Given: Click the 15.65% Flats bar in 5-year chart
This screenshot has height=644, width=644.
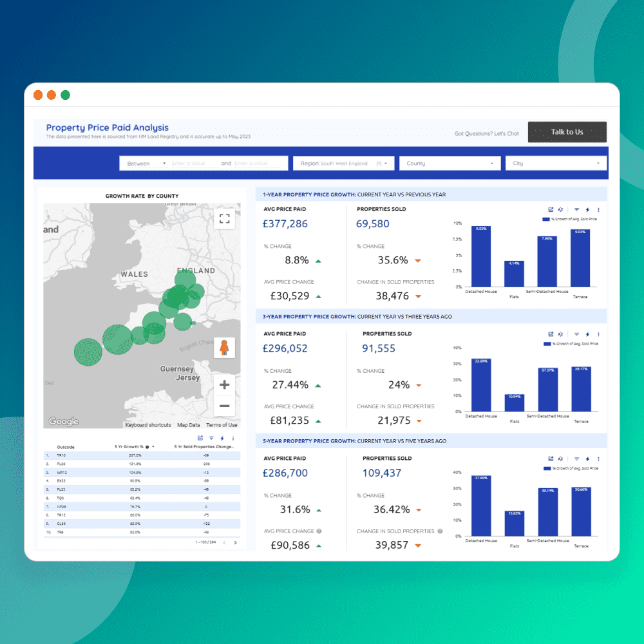Looking at the screenshot, I should 515,523.
